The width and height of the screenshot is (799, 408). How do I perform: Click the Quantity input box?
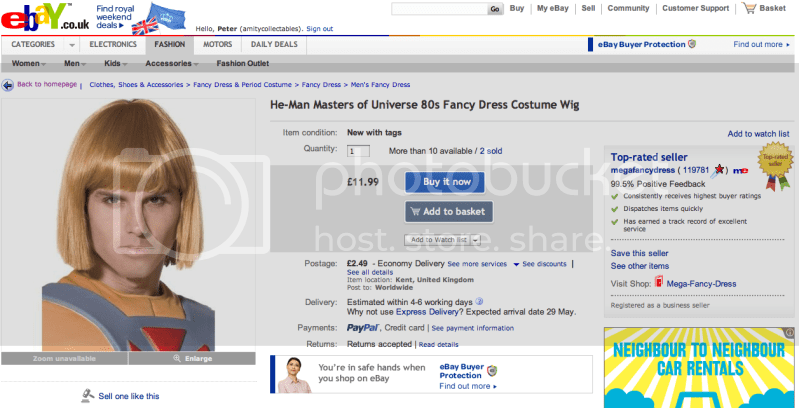pyautogui.click(x=358, y=151)
